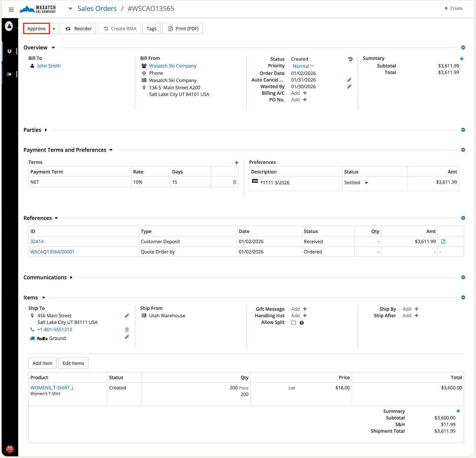
Task: Open the Sales Orders breadcrumb
Action: (x=97, y=9)
